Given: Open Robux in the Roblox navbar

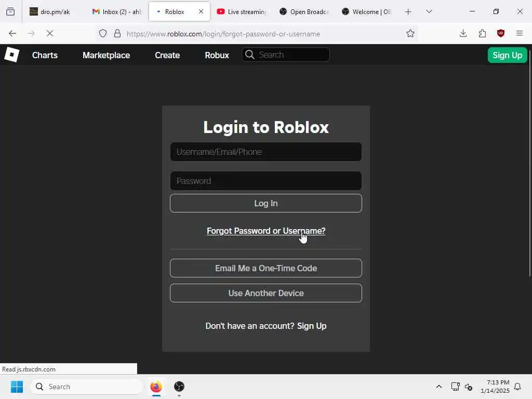Looking at the screenshot, I should pos(217,55).
